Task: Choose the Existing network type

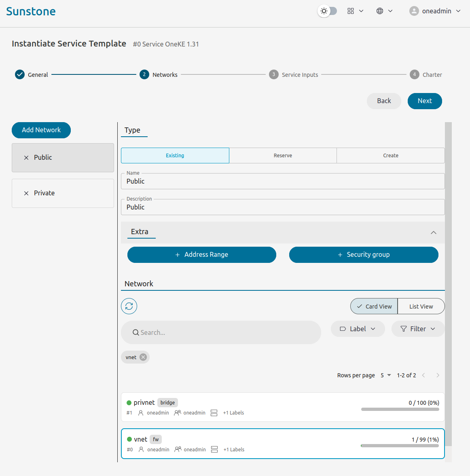Action: [175, 155]
